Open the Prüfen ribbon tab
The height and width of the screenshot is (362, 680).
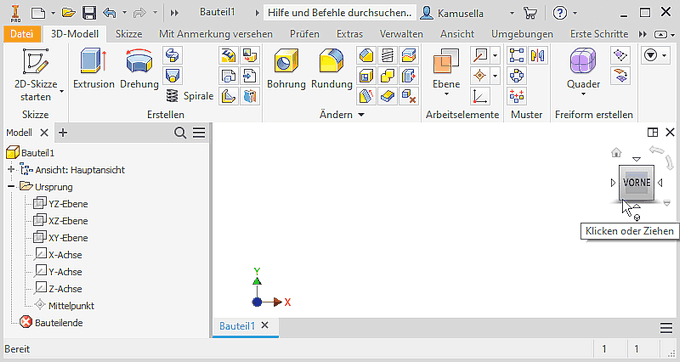click(304, 34)
